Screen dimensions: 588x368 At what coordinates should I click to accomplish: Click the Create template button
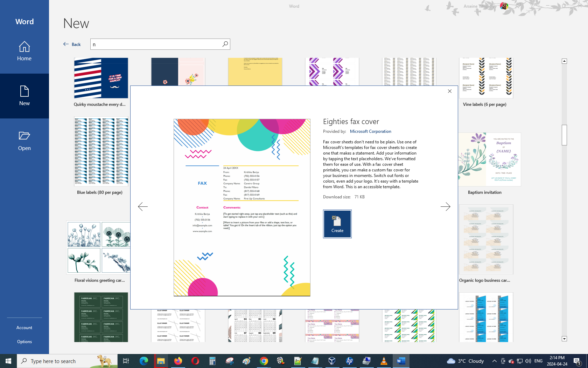(x=337, y=224)
